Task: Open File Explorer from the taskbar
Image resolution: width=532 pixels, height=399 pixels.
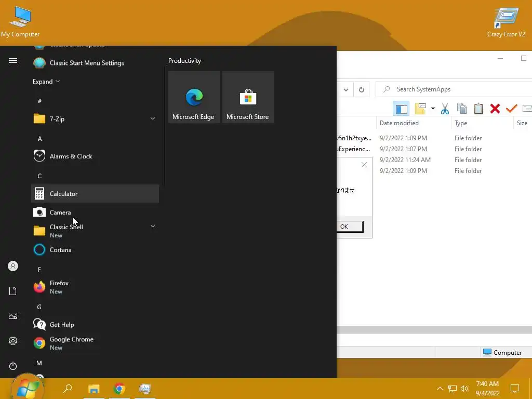Action: click(94, 389)
